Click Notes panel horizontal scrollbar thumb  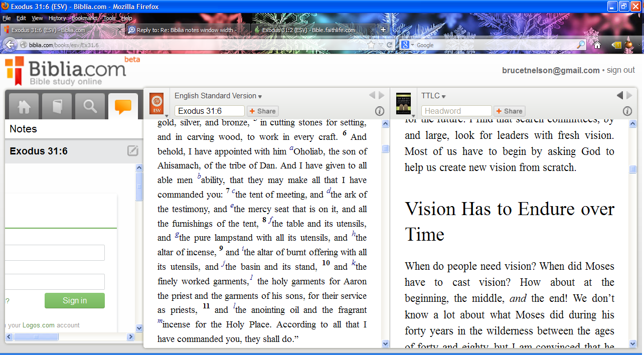coord(36,337)
